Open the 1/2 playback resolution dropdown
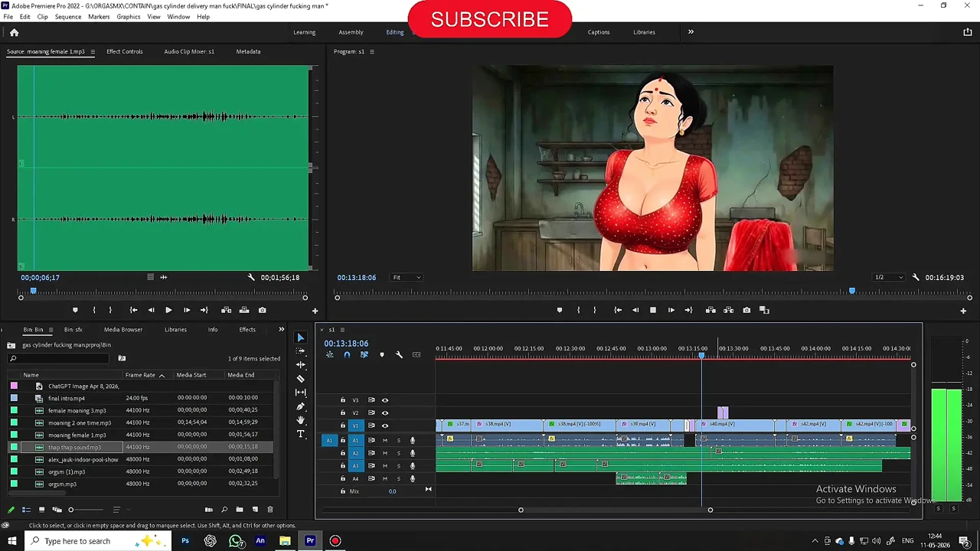Screen dimensions: 980x551 tap(889, 277)
